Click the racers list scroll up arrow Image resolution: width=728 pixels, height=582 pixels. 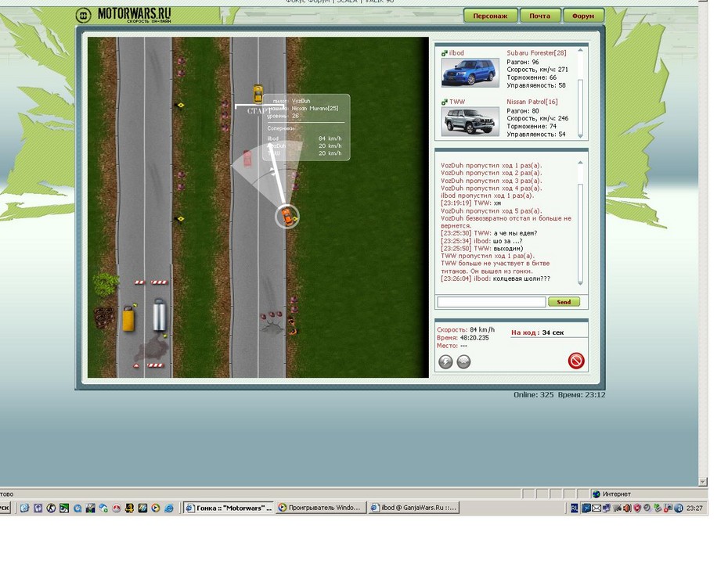[x=580, y=50]
